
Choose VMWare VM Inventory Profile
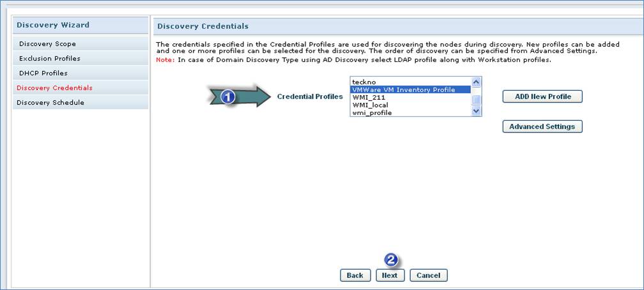click(403, 90)
